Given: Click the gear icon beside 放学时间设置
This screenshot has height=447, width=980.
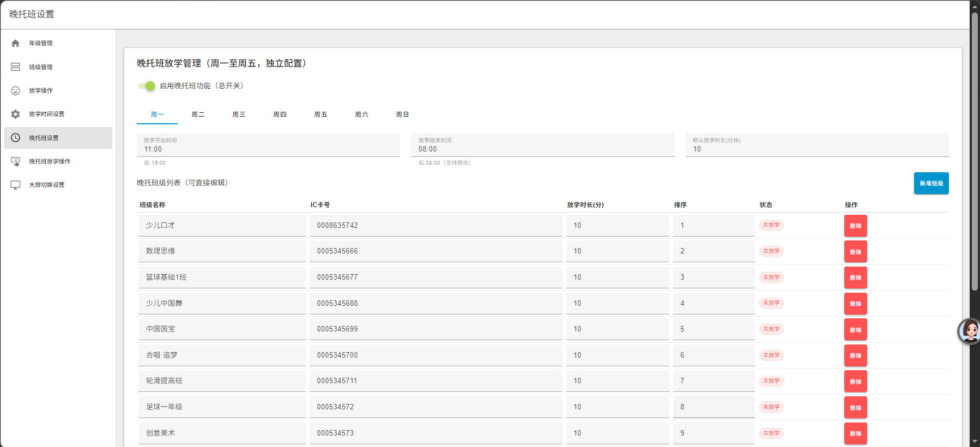Looking at the screenshot, I should pyautogui.click(x=15, y=114).
